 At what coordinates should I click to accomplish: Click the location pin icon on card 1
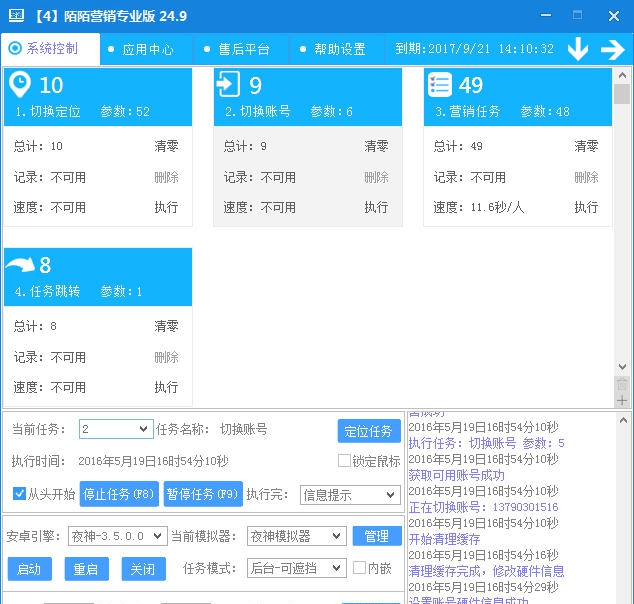tap(20, 84)
